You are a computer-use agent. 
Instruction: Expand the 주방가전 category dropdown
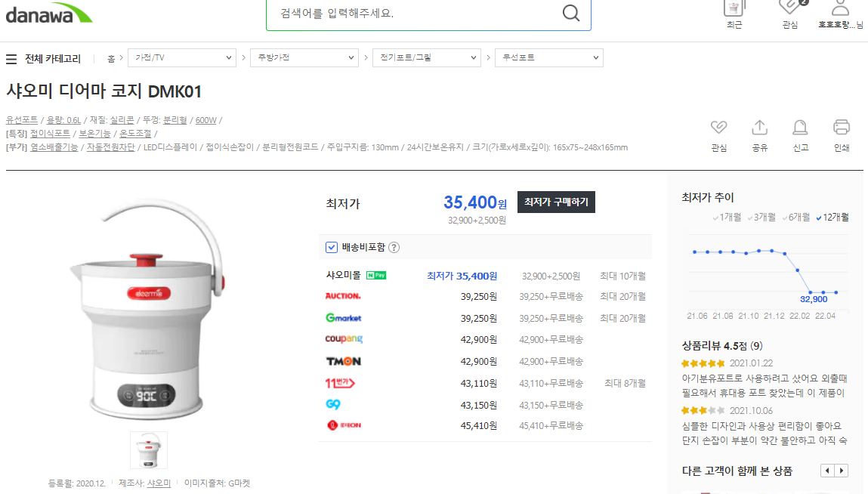(304, 57)
